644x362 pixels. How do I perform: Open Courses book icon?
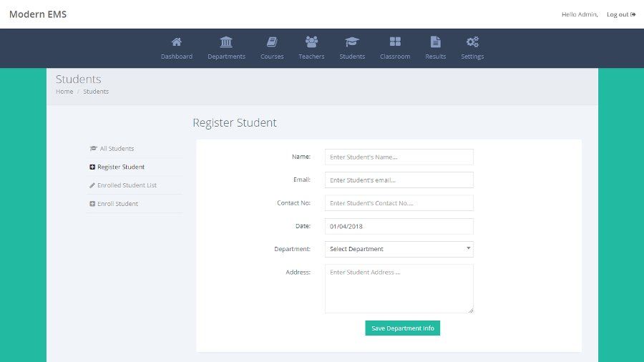[x=272, y=42]
